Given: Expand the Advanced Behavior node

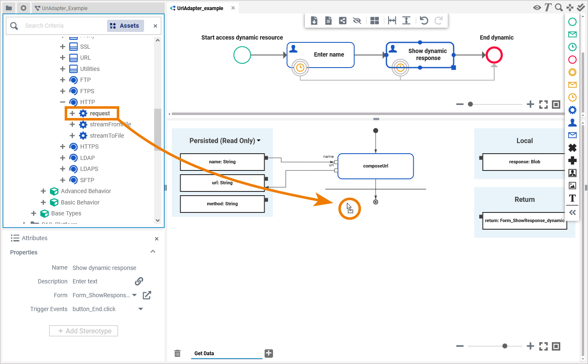Looking at the screenshot, I should [43, 191].
